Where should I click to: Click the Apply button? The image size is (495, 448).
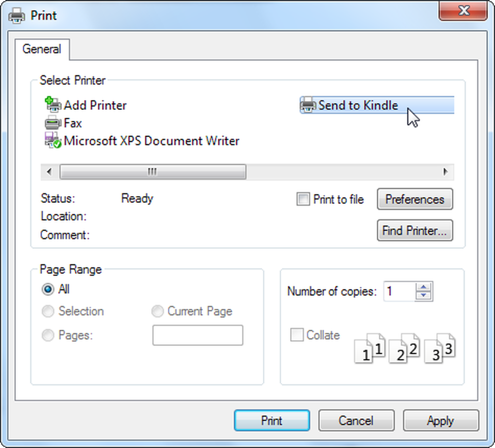(x=441, y=421)
